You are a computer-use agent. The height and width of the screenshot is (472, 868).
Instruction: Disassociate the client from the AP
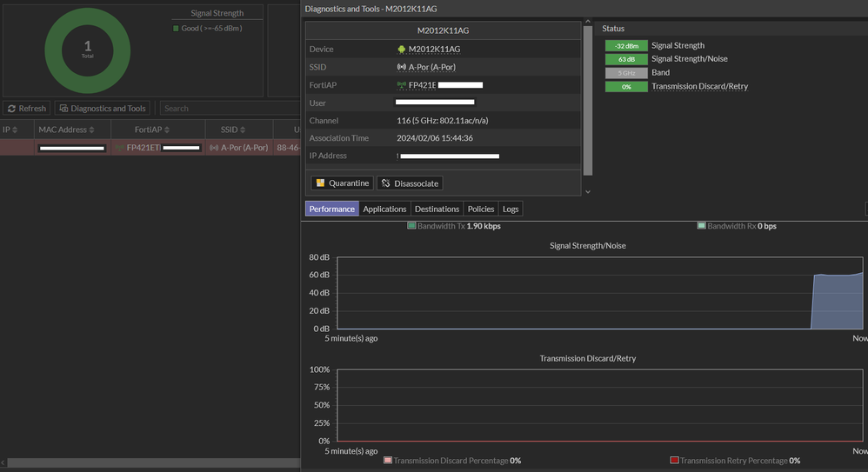point(410,183)
